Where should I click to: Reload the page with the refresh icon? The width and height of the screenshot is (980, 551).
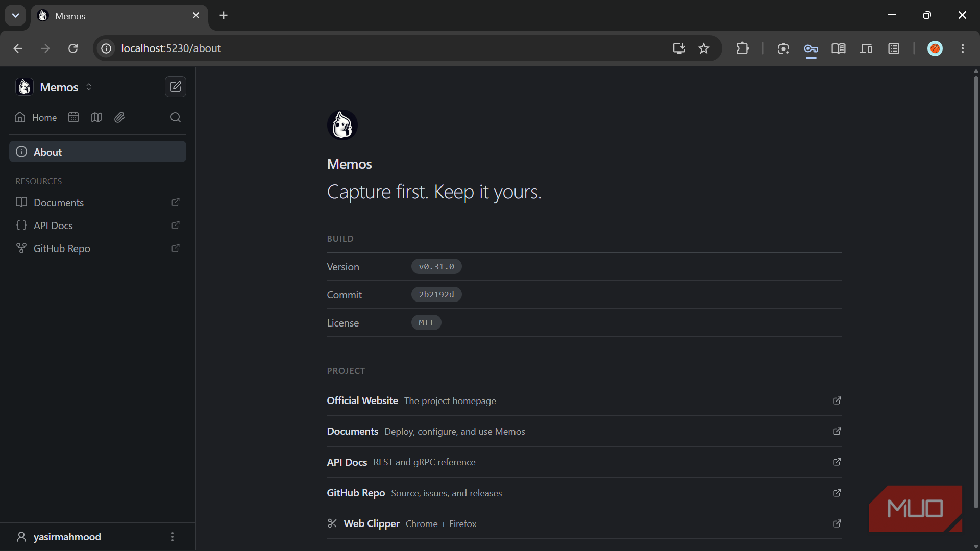point(73,48)
